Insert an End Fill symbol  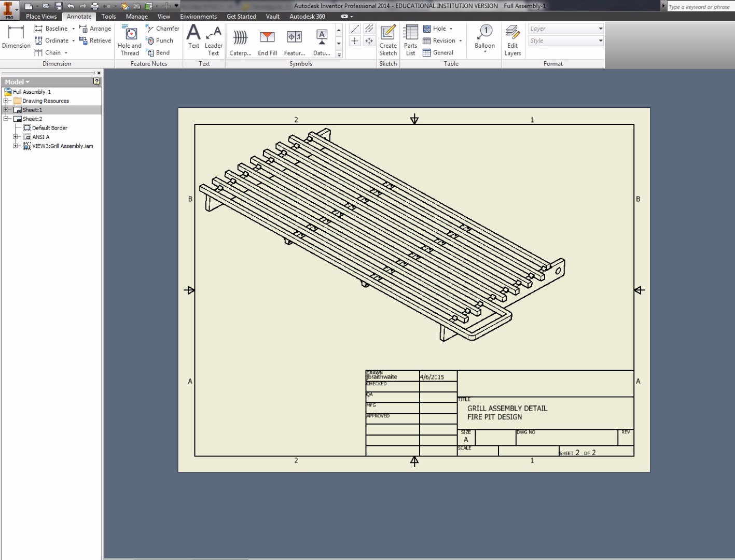coord(267,43)
